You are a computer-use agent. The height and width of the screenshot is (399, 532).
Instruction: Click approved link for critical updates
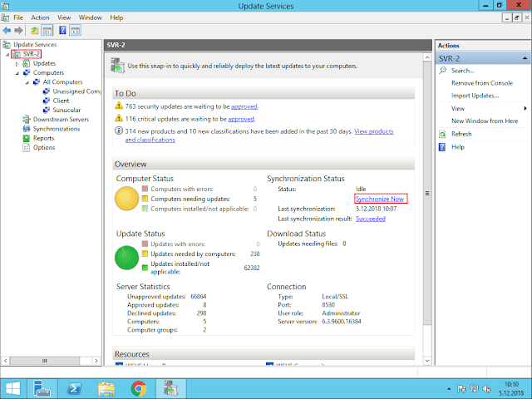241,119
